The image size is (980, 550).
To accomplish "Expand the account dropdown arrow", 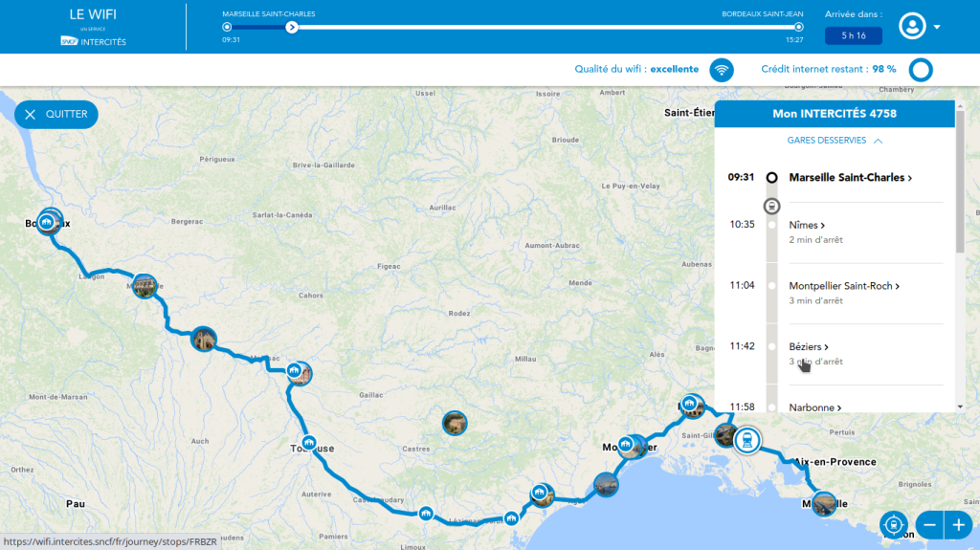I will click(x=937, y=27).
